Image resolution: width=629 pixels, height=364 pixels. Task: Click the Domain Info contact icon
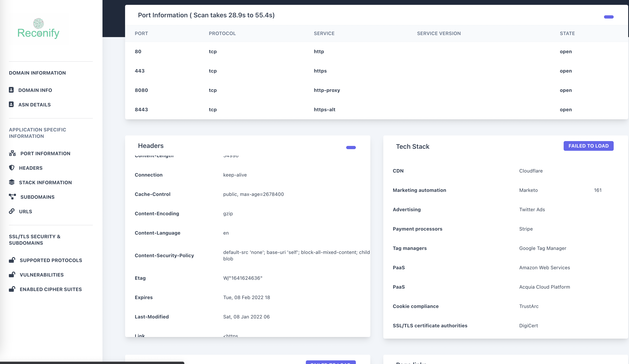11,90
